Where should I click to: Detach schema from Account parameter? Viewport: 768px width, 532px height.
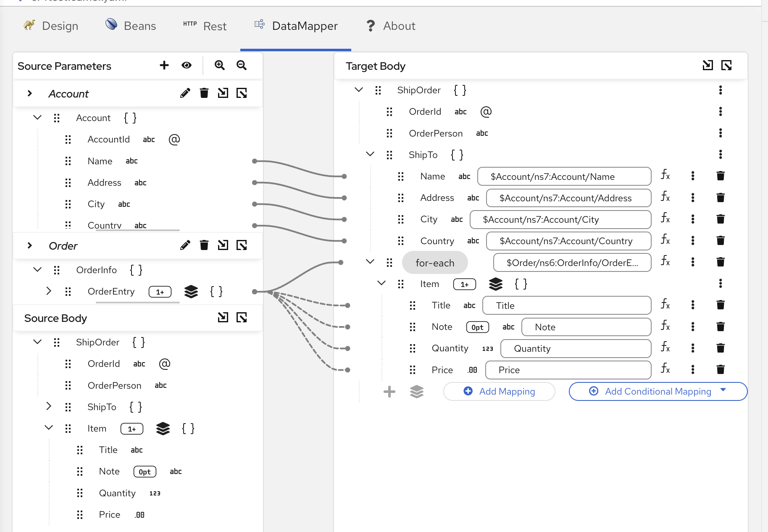[242, 93]
